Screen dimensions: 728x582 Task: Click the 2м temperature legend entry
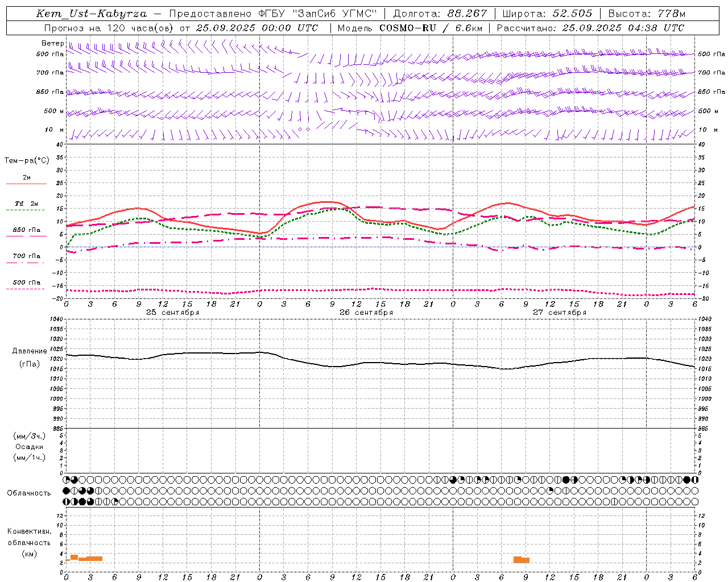click(27, 177)
